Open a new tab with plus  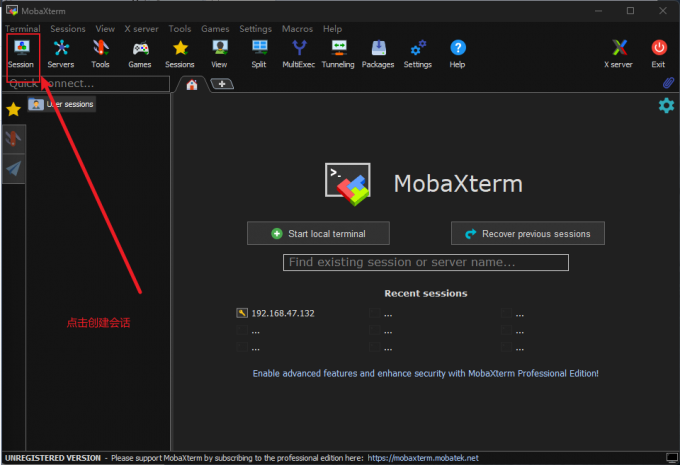(222, 84)
